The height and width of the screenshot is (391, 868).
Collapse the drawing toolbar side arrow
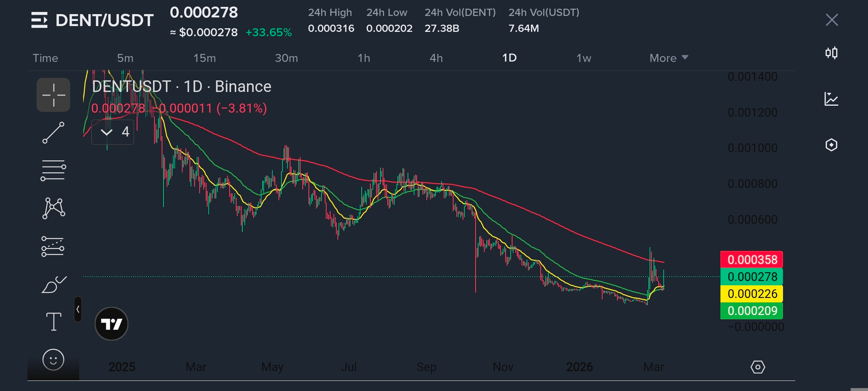click(x=78, y=309)
